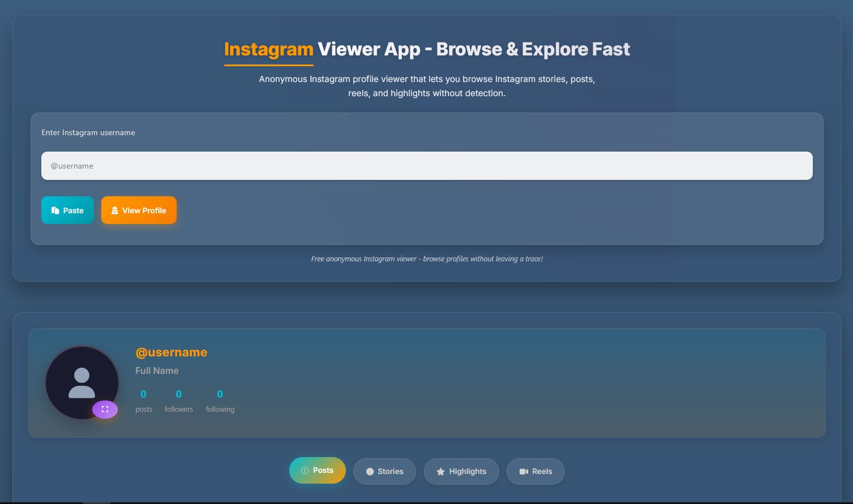853x504 pixels.
Task: Switch to the Reels tab
Action: click(535, 471)
